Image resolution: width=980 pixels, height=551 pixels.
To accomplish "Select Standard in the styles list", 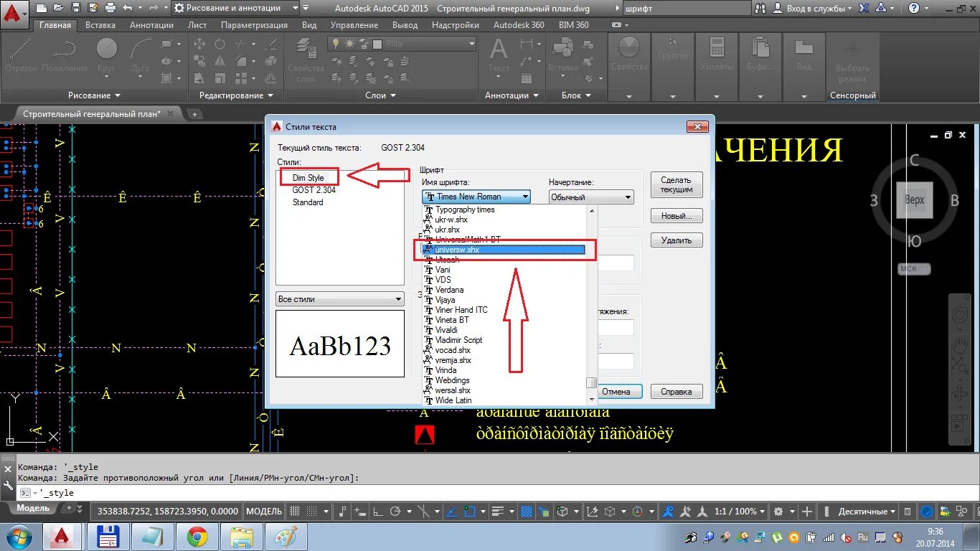I will coord(307,202).
